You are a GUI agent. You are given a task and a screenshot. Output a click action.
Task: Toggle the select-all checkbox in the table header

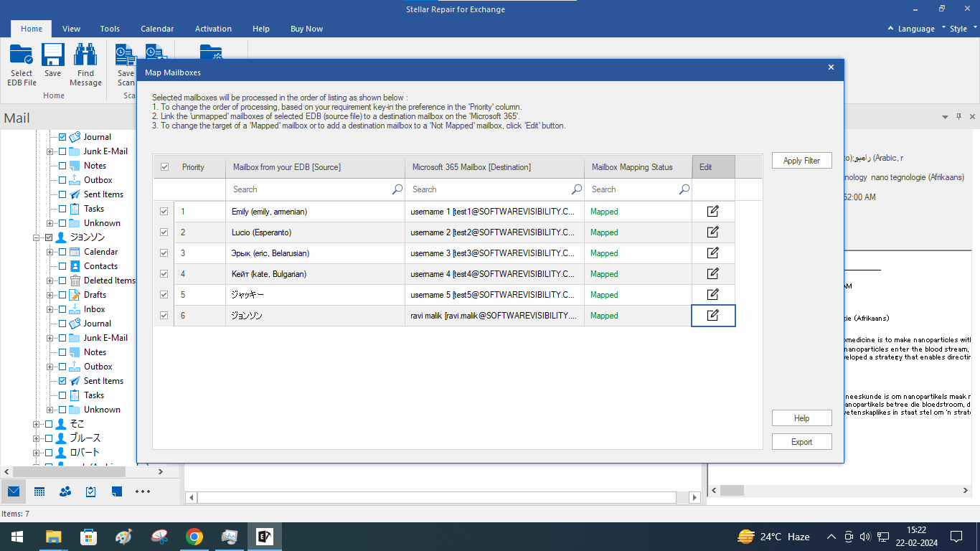164,167
